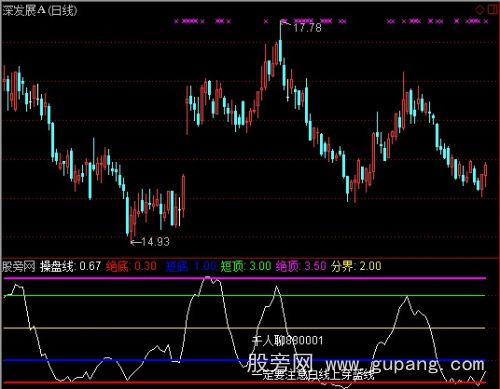This screenshot has height=389, width=500.
Task: Click the red 绝底: 0.30 label
Action: tap(131, 266)
